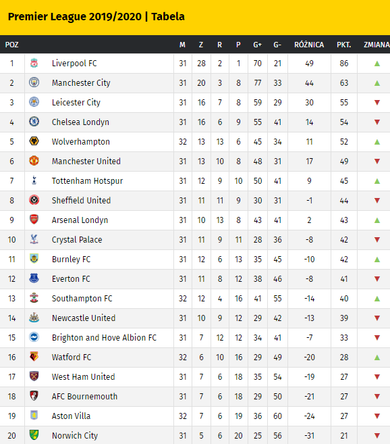Sort table by RÓŻNICA column header
Screen dimensions: 390x444
coord(309,45)
